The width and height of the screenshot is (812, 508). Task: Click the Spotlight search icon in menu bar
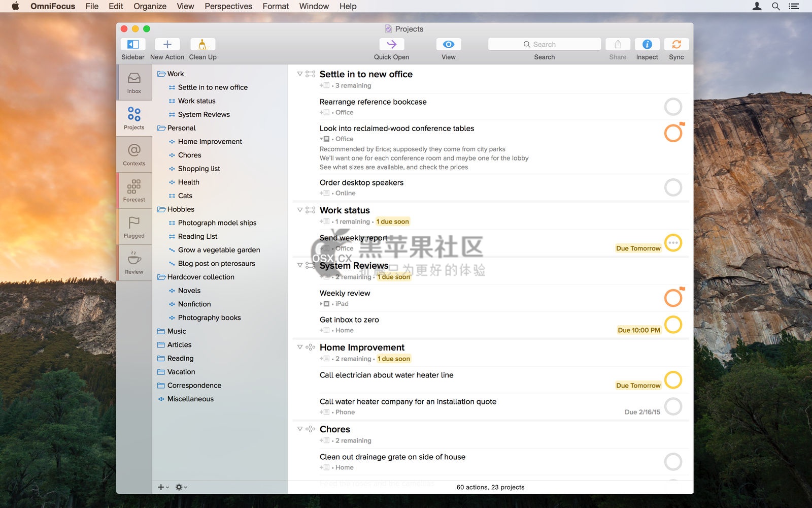(x=776, y=6)
